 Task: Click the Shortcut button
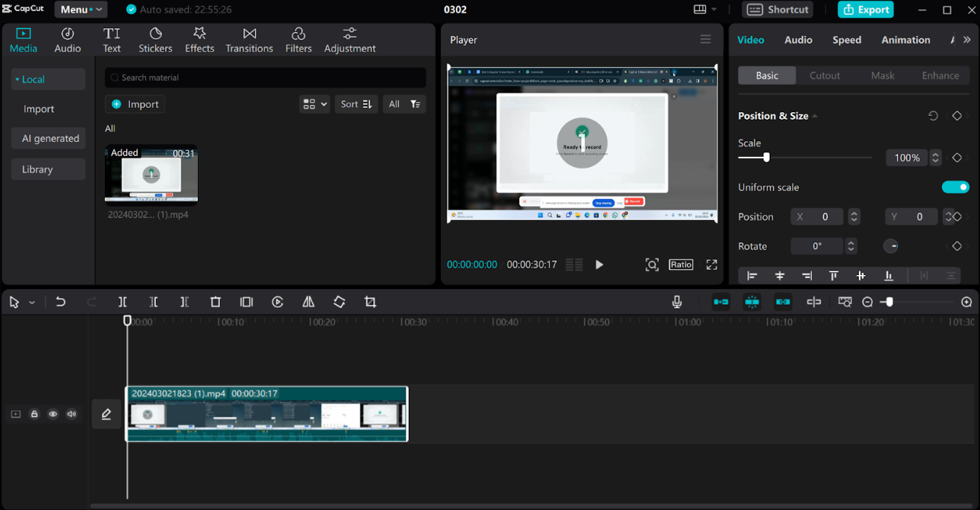778,10
